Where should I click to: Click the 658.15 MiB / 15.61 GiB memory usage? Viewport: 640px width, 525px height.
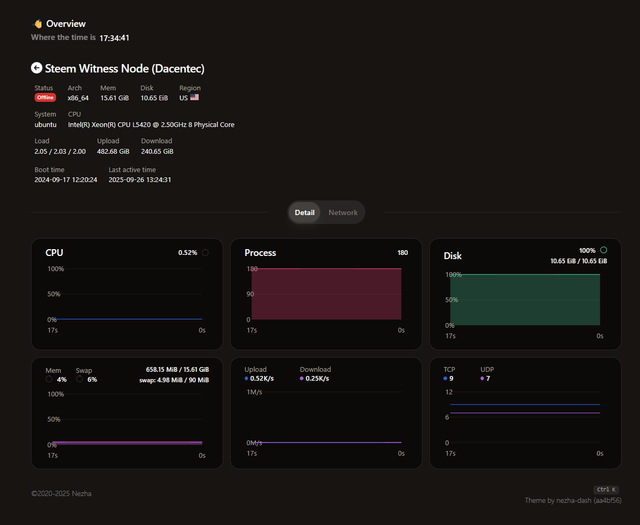178,369
